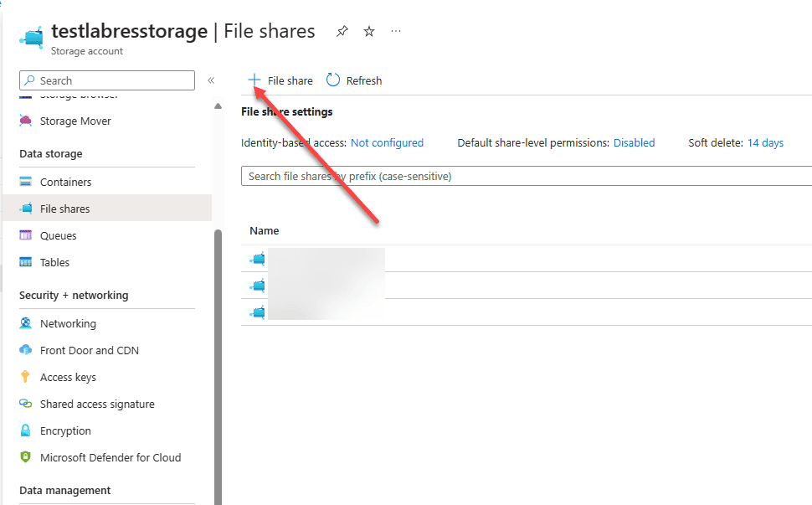Click the Defender shield icon

coord(25,456)
